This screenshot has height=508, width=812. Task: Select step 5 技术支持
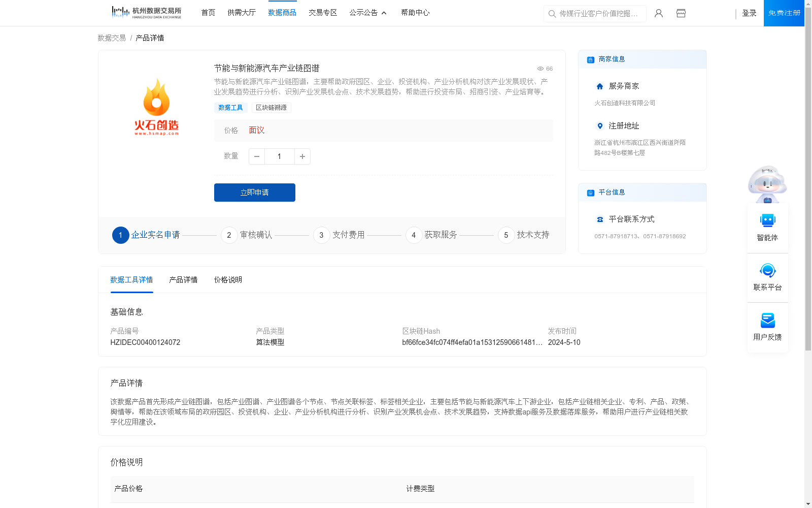pos(524,235)
